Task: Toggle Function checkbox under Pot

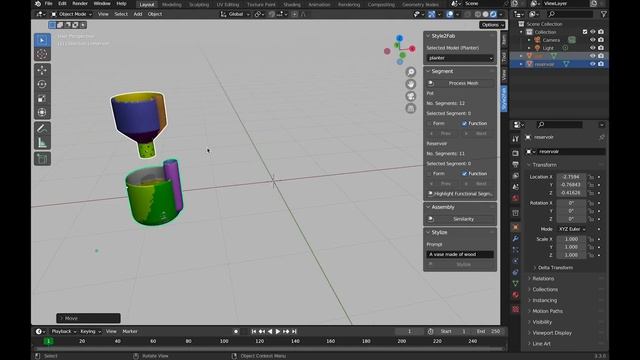Action: point(464,123)
